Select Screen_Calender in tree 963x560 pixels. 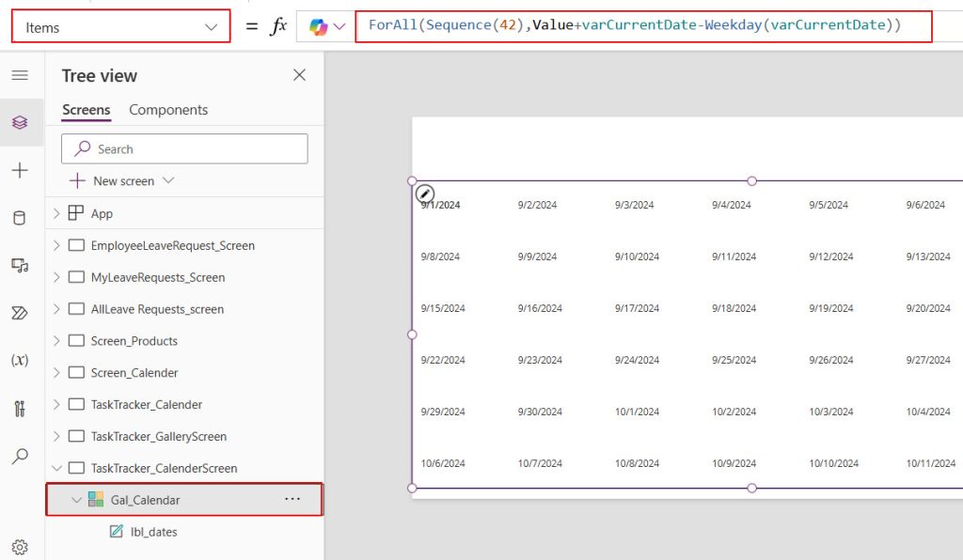pyautogui.click(x=134, y=373)
